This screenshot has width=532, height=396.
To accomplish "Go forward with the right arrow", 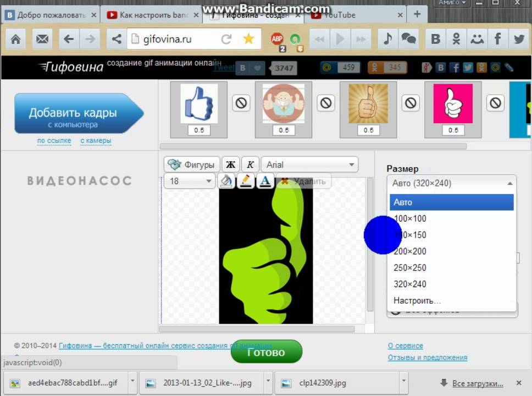I will coord(90,39).
